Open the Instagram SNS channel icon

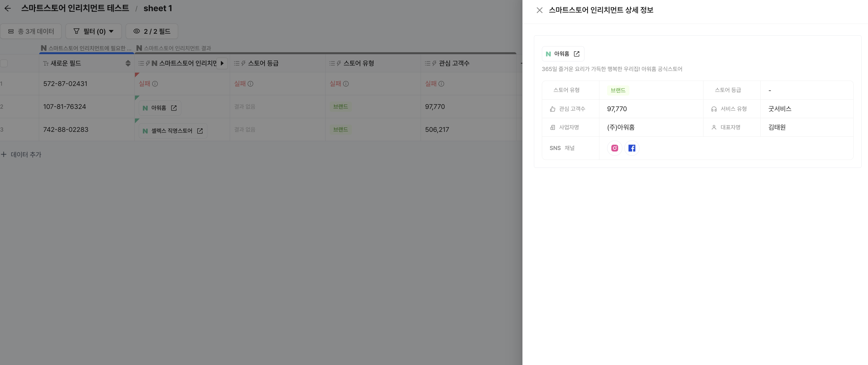614,148
